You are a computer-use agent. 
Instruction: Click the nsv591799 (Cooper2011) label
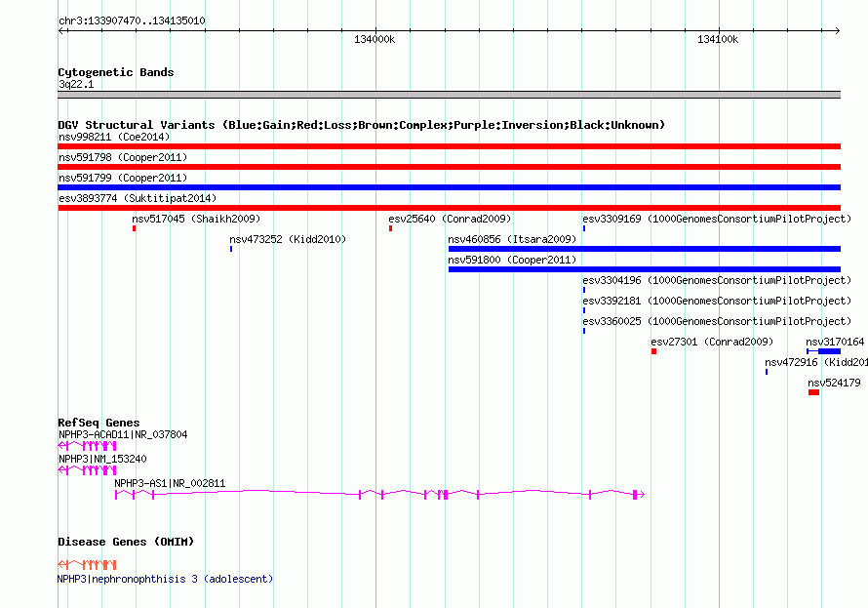[123, 179]
